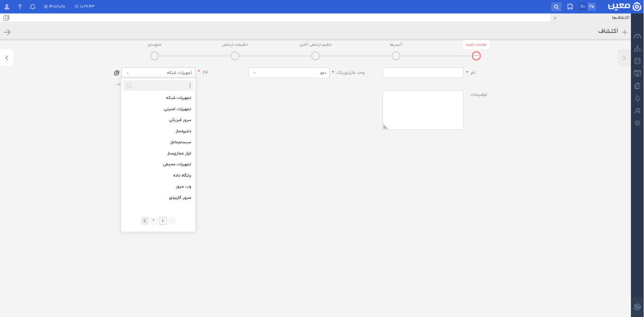
Task: Choose تجهیزات شبکه from the list
Action: point(158,98)
